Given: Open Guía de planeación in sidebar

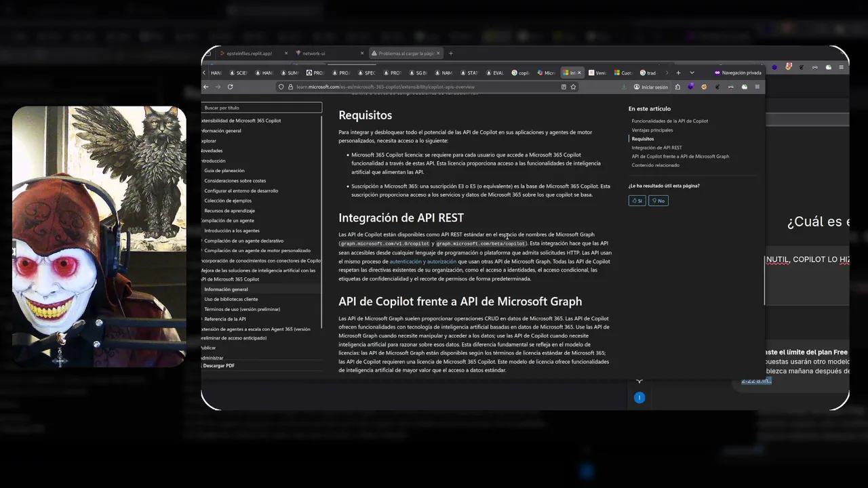Looking at the screenshot, I should pos(224,171).
